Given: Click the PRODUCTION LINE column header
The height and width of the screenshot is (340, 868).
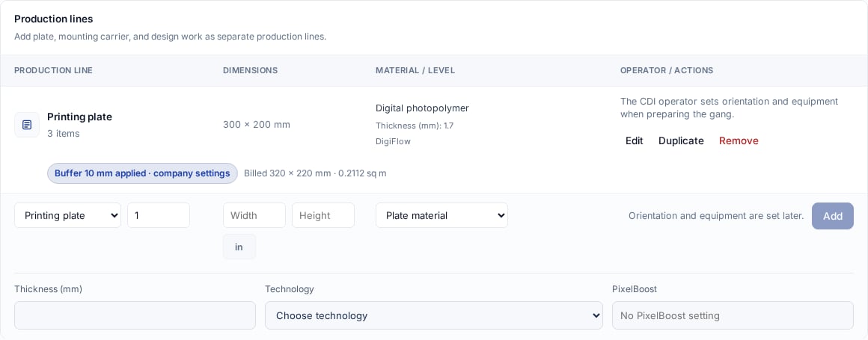Looking at the screenshot, I should pyautogui.click(x=54, y=71).
